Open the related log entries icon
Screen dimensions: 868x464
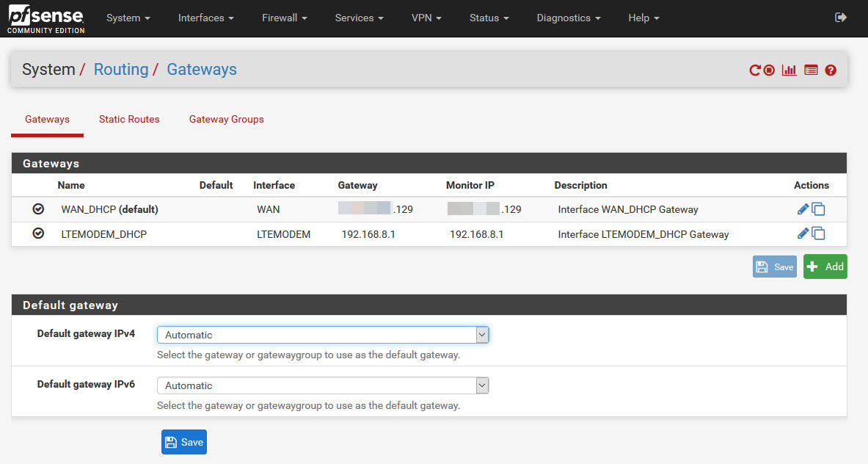tap(811, 70)
